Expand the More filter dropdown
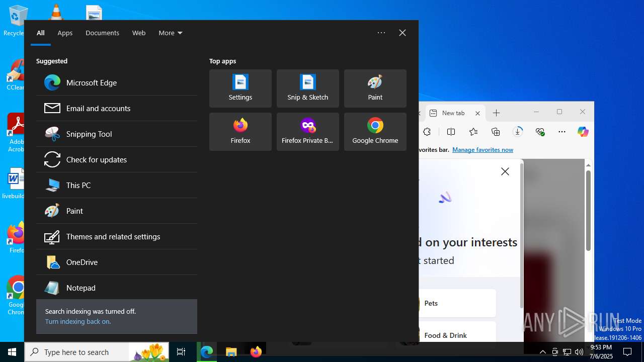The width and height of the screenshot is (644, 362). [171, 33]
